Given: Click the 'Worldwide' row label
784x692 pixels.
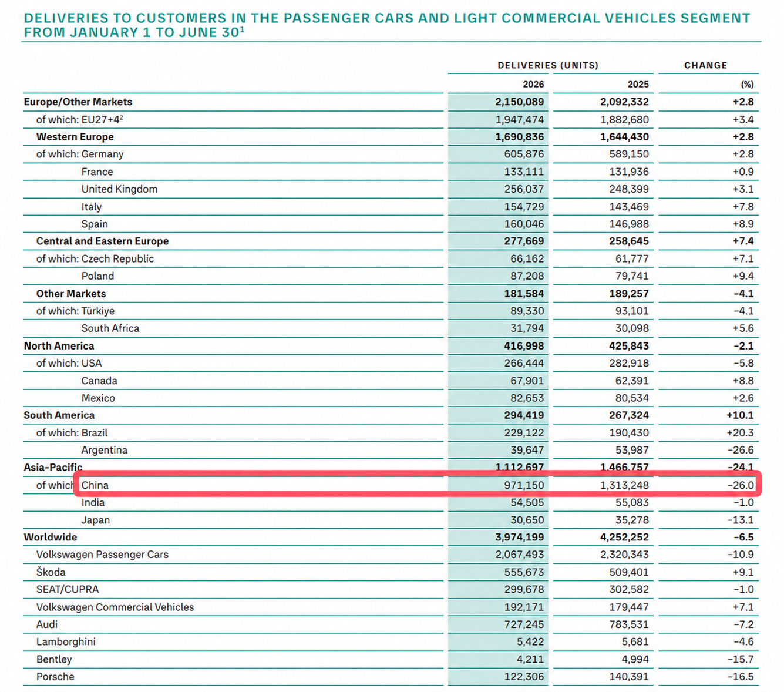Looking at the screenshot, I should point(50,537).
